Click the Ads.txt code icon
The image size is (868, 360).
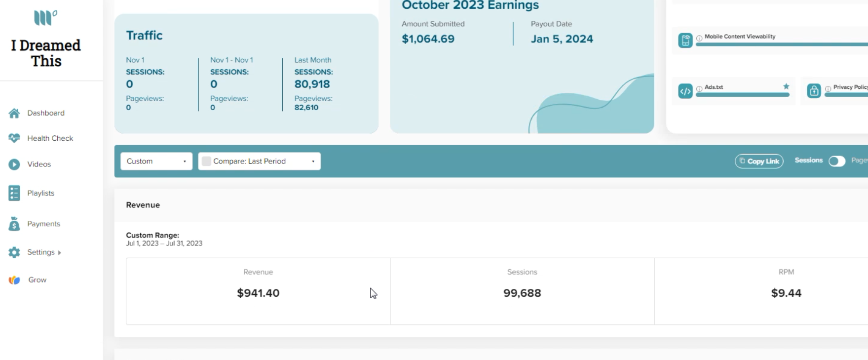coord(685,91)
